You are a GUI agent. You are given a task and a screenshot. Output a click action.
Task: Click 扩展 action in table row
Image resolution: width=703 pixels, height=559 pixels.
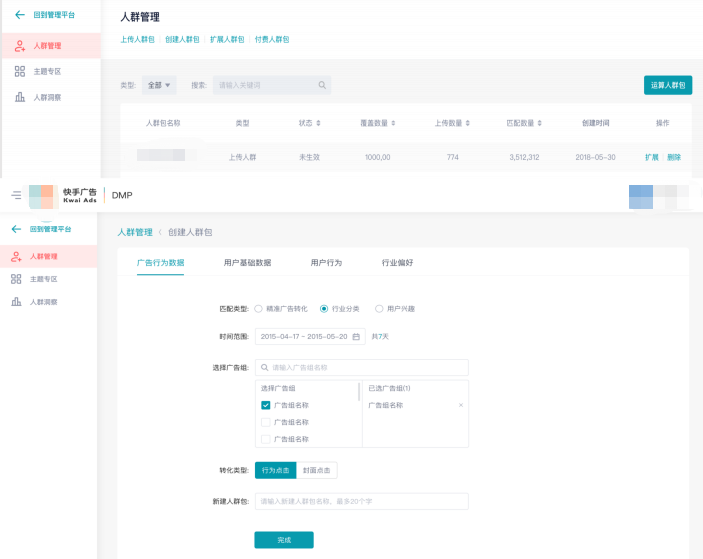tap(652, 157)
